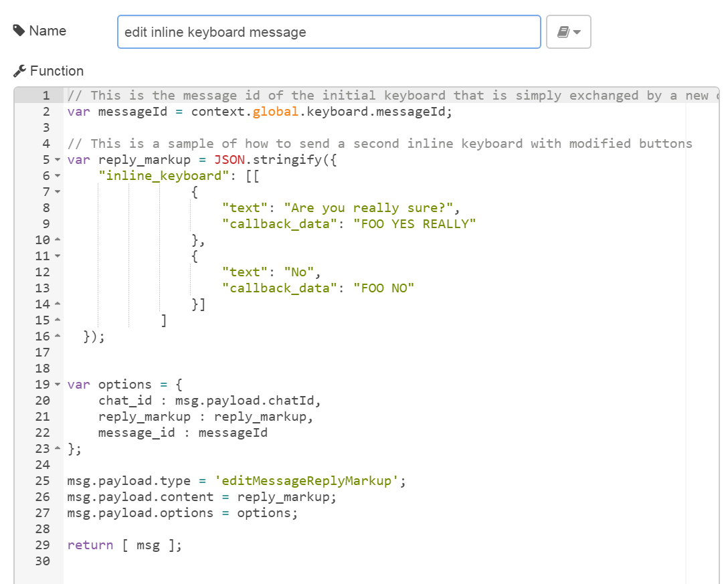Viewport: 728px width, 584px height.
Task: Click fold end arrow on line 16
Action: pos(57,337)
